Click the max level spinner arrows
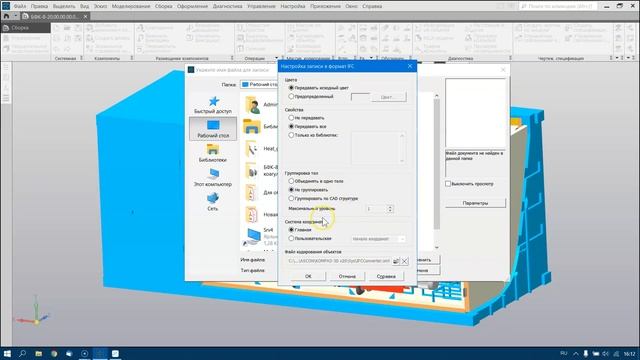 tap(390, 209)
